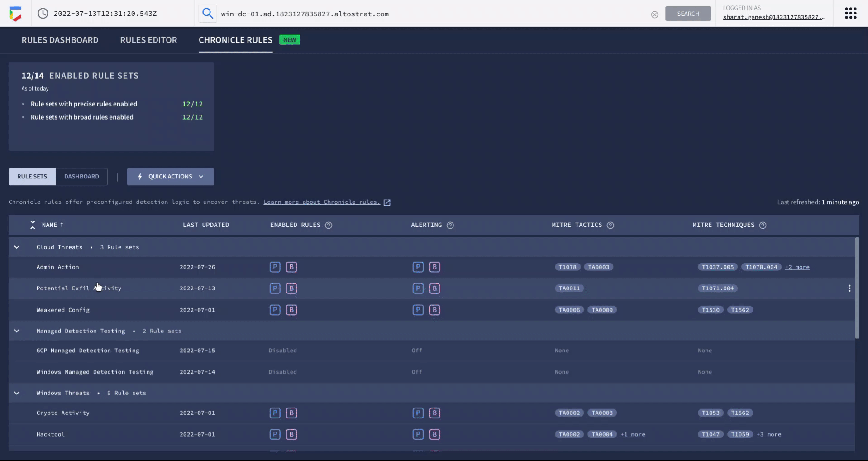This screenshot has height=461, width=868.
Task: Open the Alerting column help icon
Action: tap(450, 225)
